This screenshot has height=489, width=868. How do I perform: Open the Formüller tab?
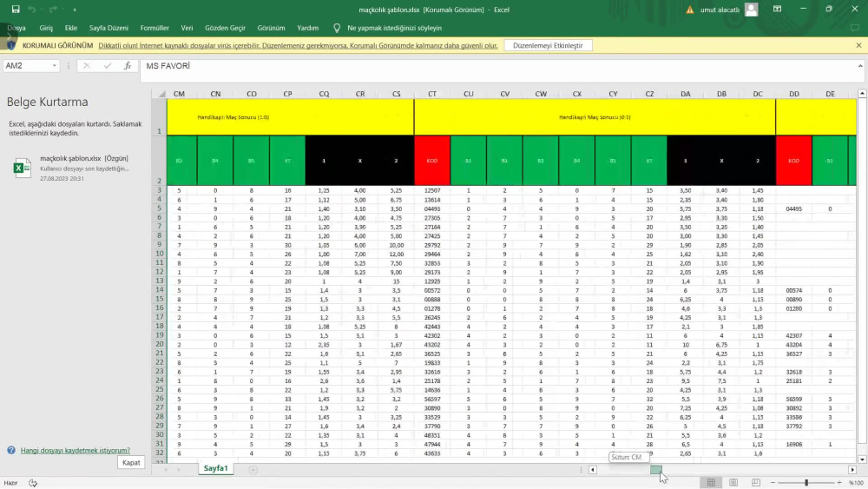(x=155, y=28)
